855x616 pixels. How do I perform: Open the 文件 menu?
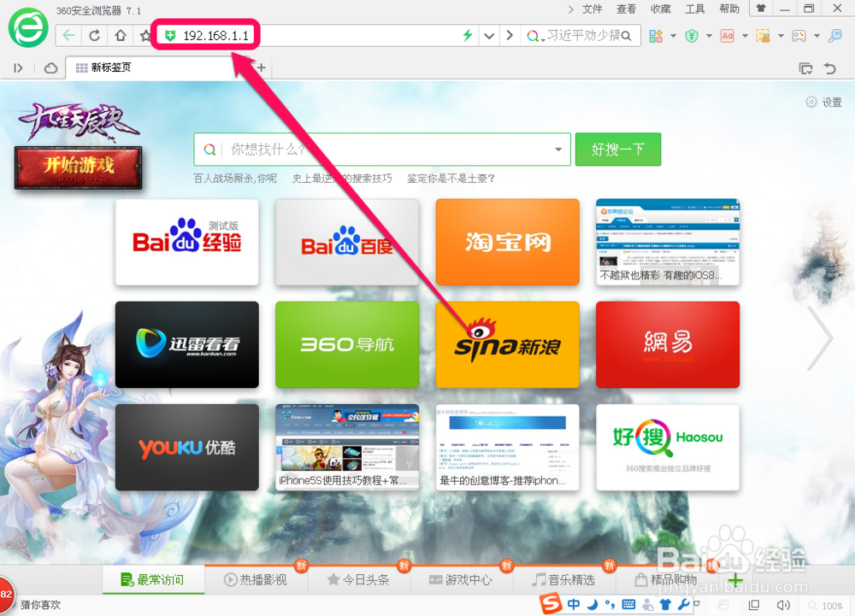(x=593, y=9)
